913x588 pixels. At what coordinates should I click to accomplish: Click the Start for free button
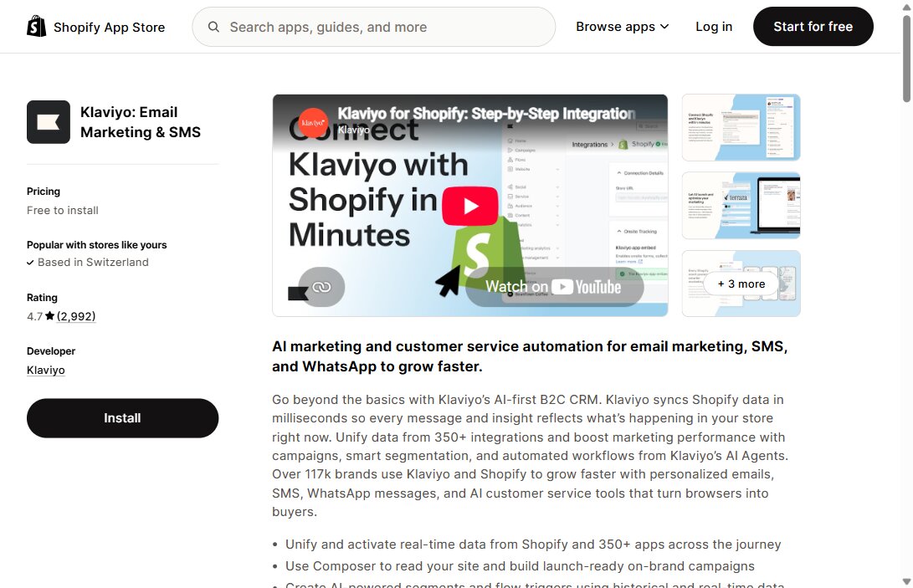point(813,27)
